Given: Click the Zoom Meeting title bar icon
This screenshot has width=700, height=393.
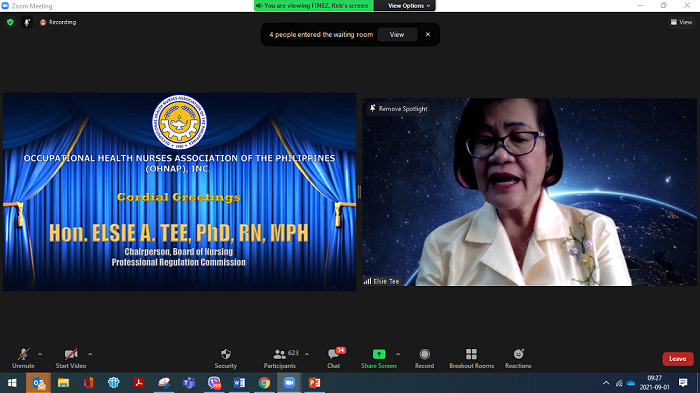Looking at the screenshot, I should [5, 5].
